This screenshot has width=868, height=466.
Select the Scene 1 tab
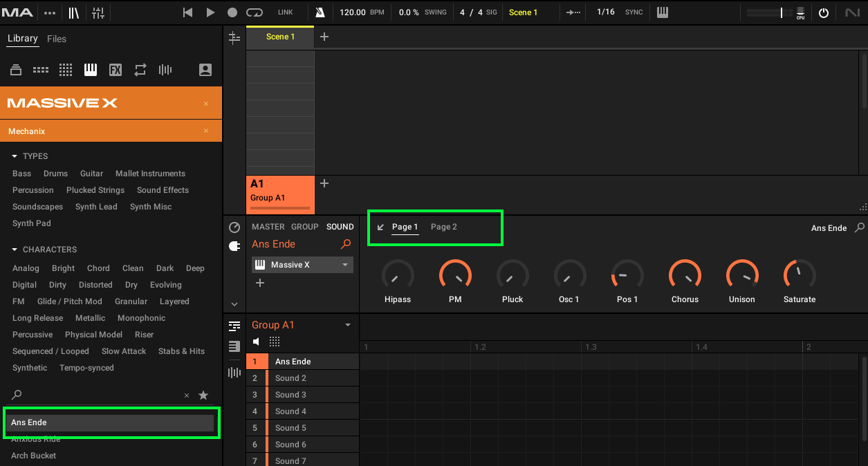point(280,37)
